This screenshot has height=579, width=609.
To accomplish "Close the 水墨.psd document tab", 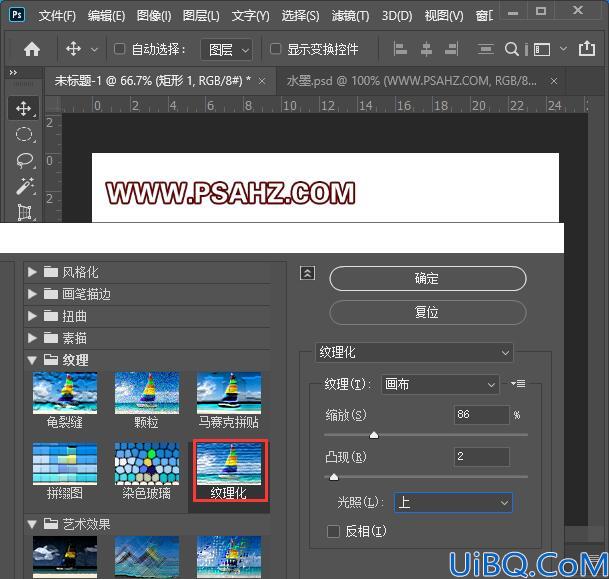I will [x=554, y=81].
